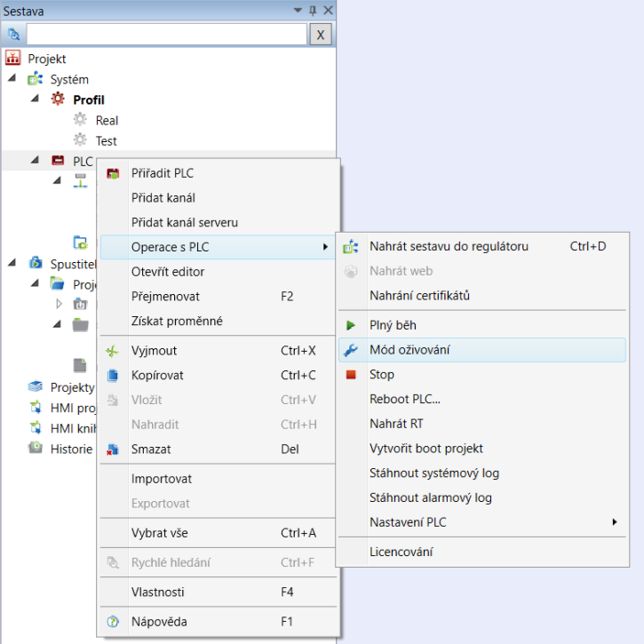644x644 pixels.
Task: Collapse the PLC tree node
Action: click(x=35, y=160)
